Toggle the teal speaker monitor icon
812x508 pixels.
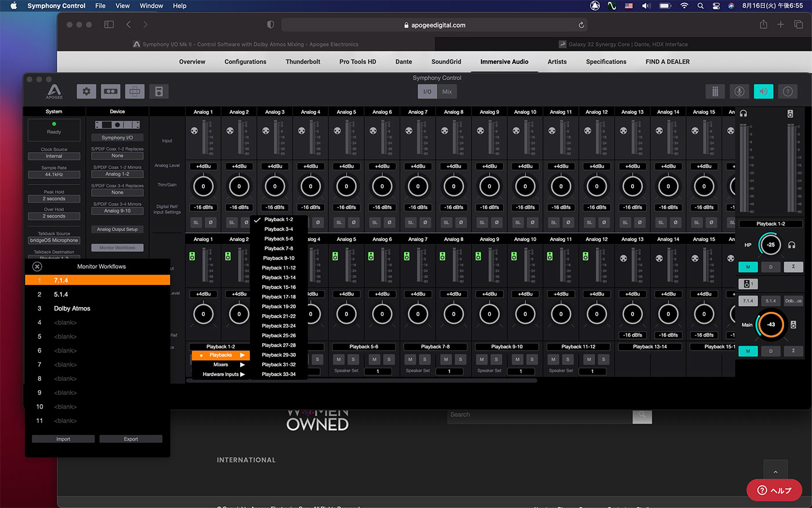763,91
